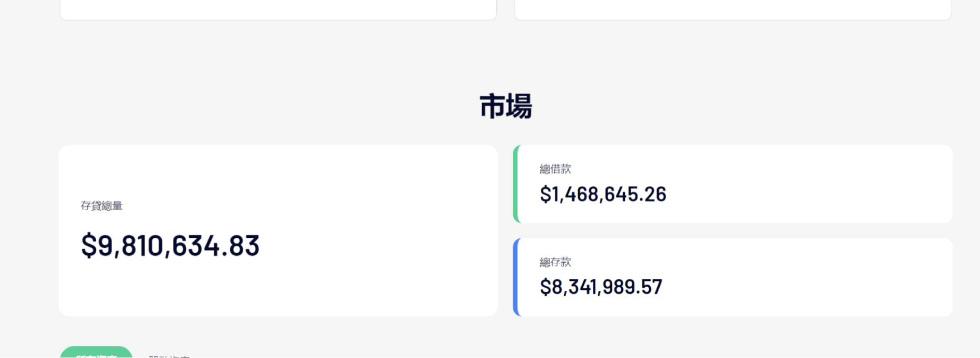Click the dollar sign of $9,810,634.83
Image resolution: width=980 pixels, height=358 pixels.
coord(89,246)
